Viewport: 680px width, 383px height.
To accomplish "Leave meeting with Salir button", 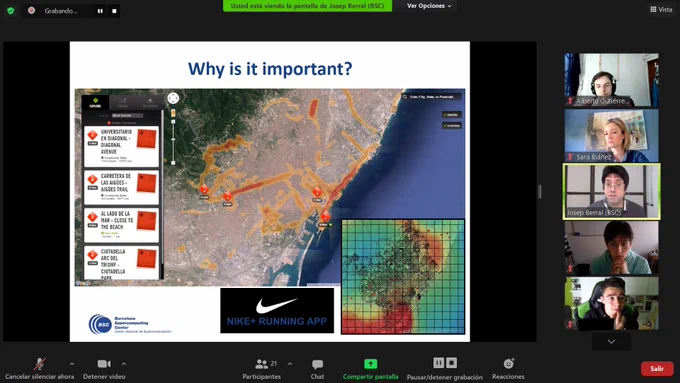I will (657, 369).
